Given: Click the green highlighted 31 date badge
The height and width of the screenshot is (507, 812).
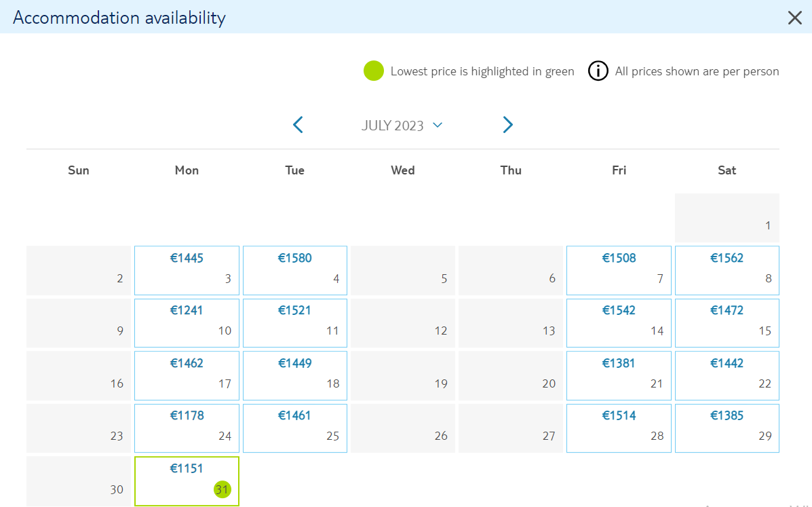Looking at the screenshot, I should pos(222,489).
